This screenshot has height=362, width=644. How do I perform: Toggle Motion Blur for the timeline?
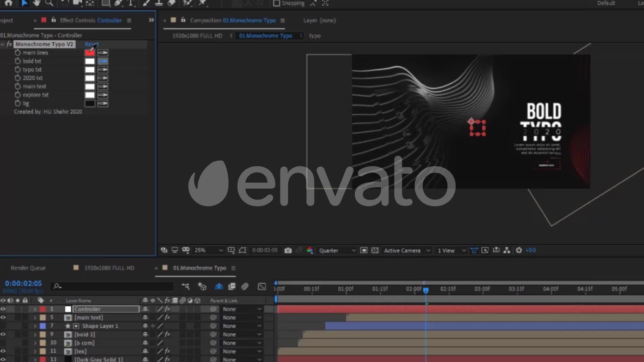(x=245, y=286)
